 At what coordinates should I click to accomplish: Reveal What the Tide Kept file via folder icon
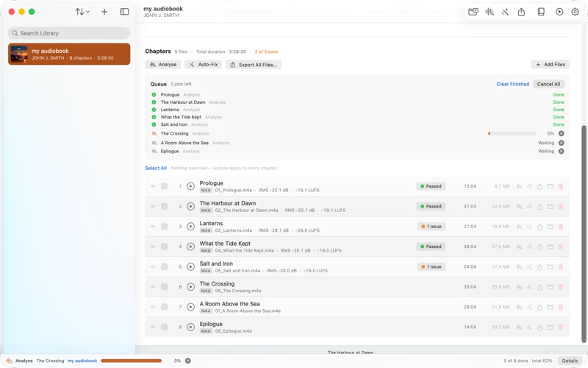(x=550, y=247)
